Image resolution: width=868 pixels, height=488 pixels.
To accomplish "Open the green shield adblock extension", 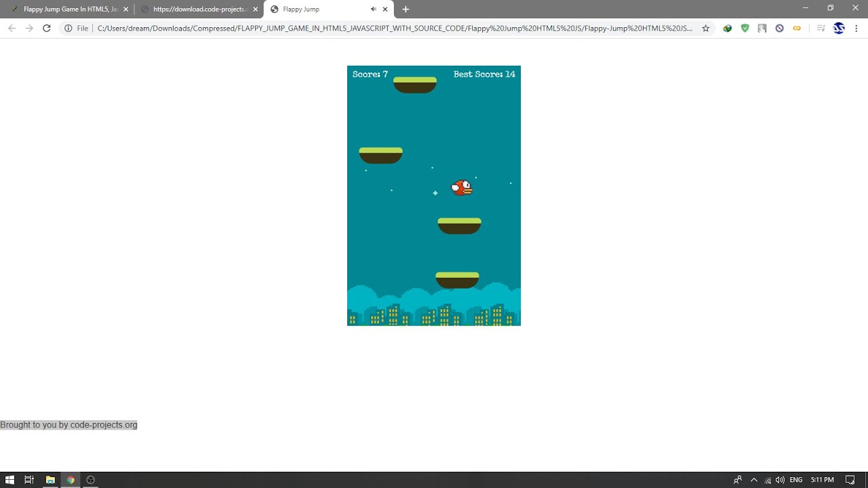I will tap(745, 28).
